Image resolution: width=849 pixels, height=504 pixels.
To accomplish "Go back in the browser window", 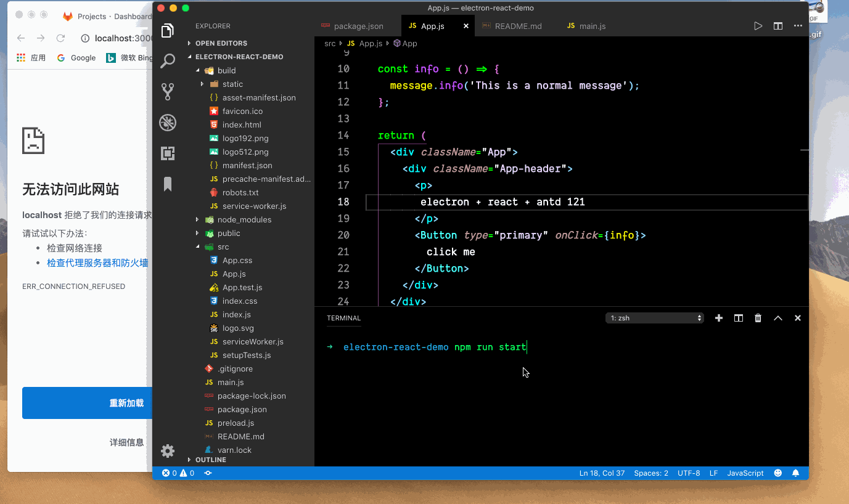I will (21, 38).
